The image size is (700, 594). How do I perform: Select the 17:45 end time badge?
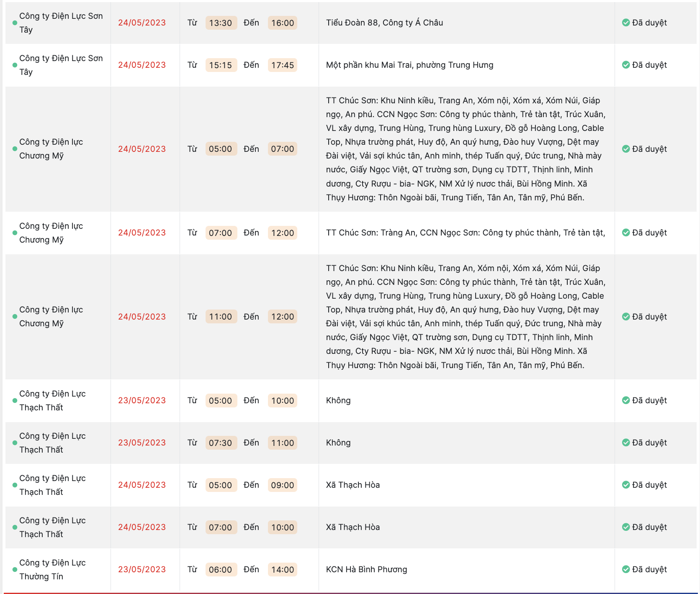(283, 65)
